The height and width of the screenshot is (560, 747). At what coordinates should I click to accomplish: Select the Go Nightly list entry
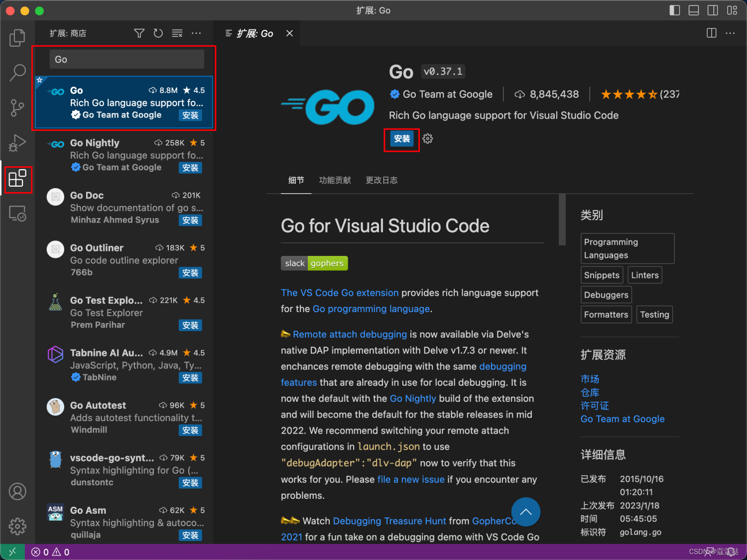[x=124, y=155]
